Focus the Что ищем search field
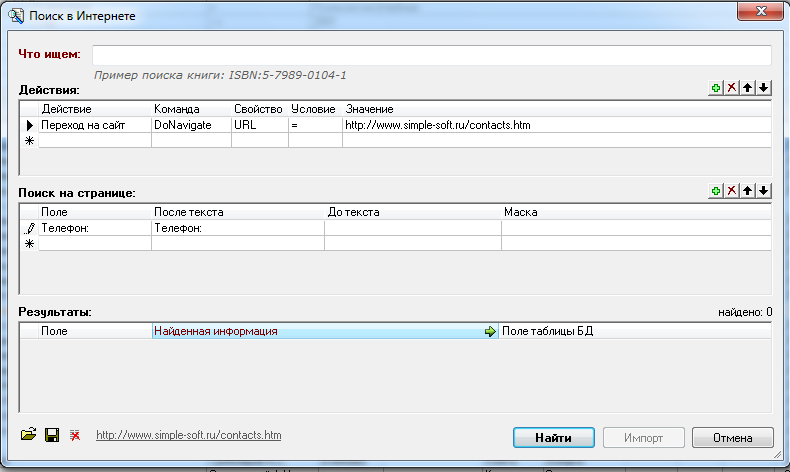The width and height of the screenshot is (790, 472). point(431,55)
